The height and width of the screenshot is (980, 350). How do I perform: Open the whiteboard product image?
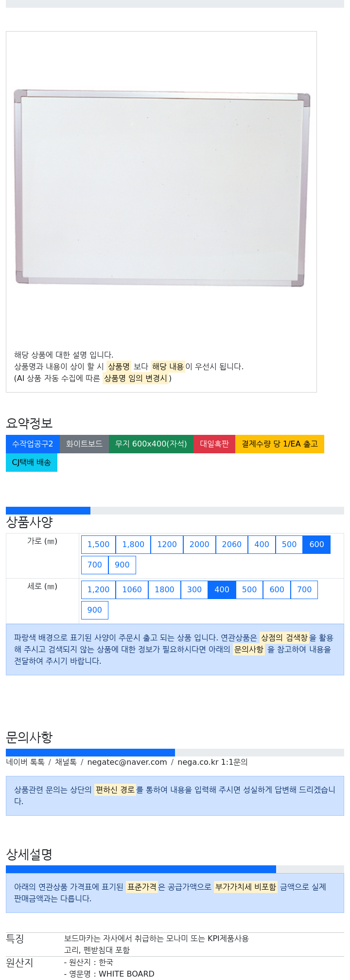[x=161, y=188]
